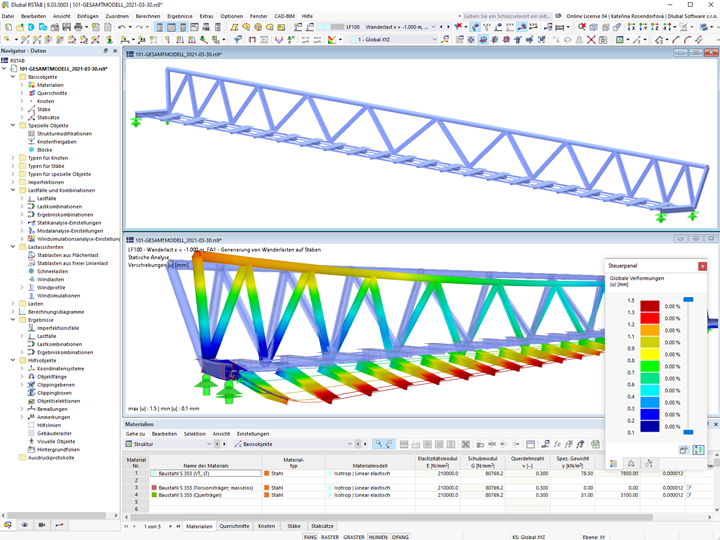Click the Navigator camera views icon at bottom
Image resolution: width=720 pixels, height=540 pixels.
coord(42,524)
